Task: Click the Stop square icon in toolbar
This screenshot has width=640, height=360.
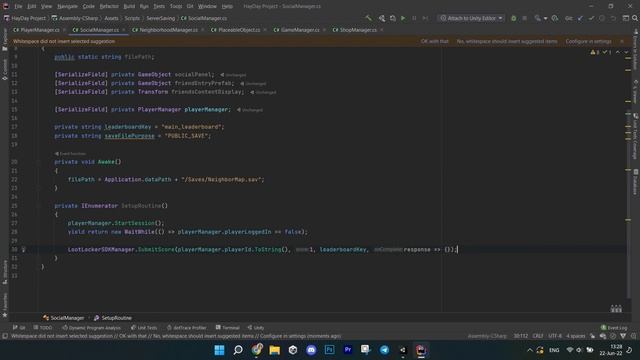Action: (524, 18)
